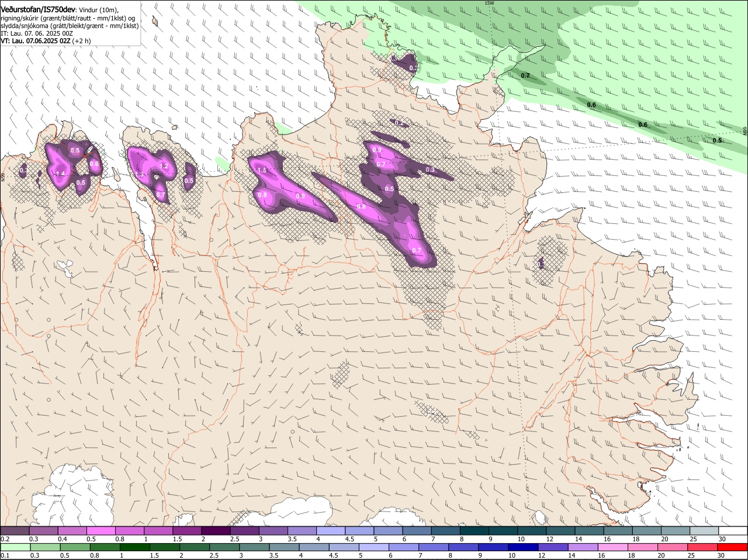Pick the gray-green 2.5 swatch in lower rain legend
The height and width of the screenshot is (560, 748).
click(224, 547)
